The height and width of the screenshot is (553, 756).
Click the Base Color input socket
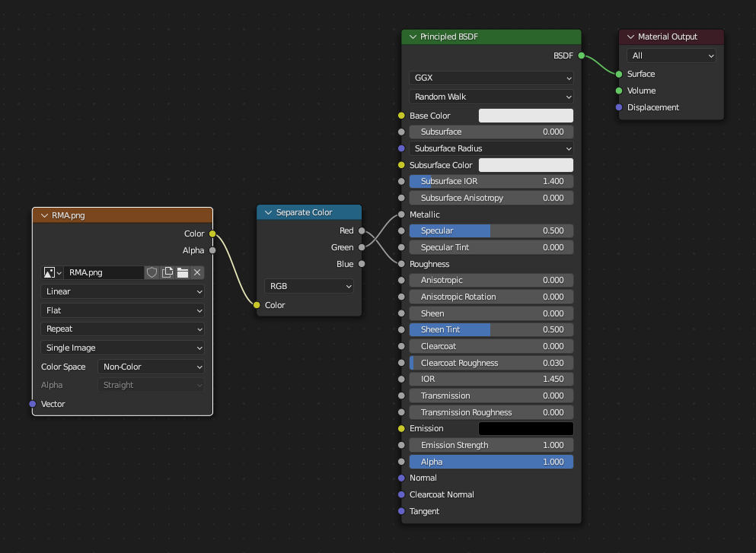(401, 116)
